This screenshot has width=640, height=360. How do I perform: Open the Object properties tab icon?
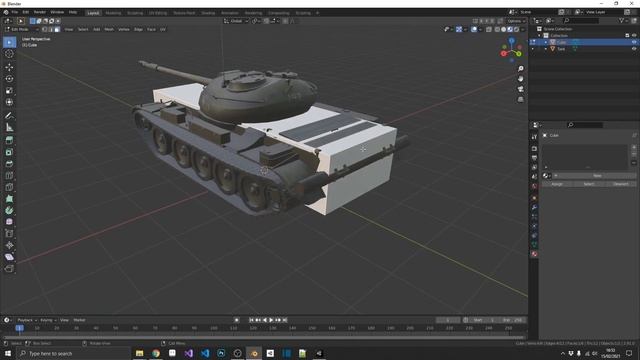coord(534,198)
